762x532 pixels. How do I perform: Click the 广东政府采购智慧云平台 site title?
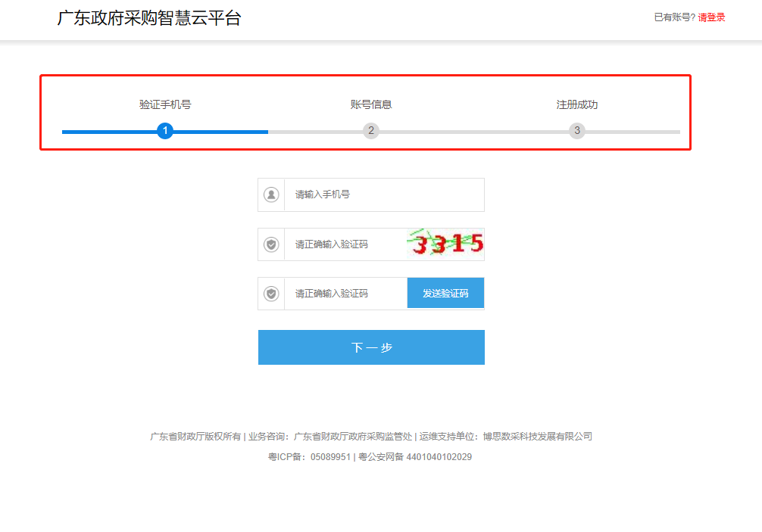coord(149,18)
